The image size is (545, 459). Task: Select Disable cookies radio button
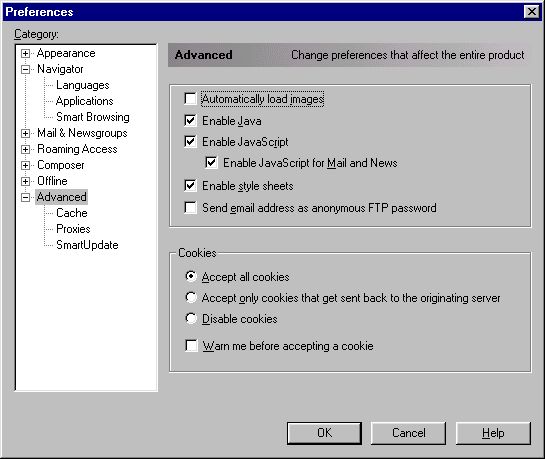coord(191,318)
